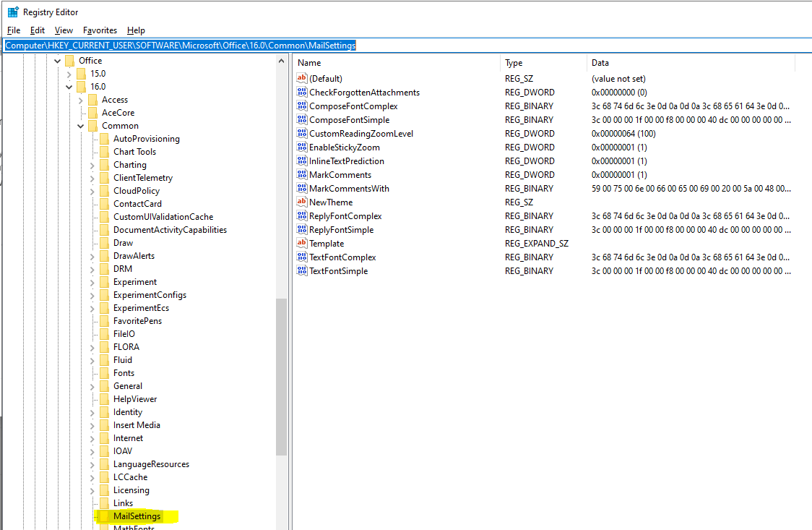The width and height of the screenshot is (812, 530).
Task: Expand the DrawAlerts key node
Action: pos(92,257)
